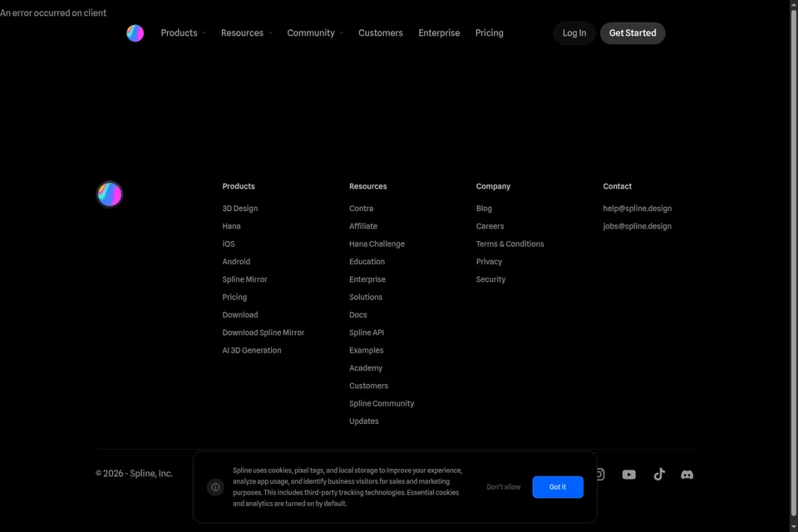
Task: Open Enterprise in the top navigation
Action: click(439, 33)
